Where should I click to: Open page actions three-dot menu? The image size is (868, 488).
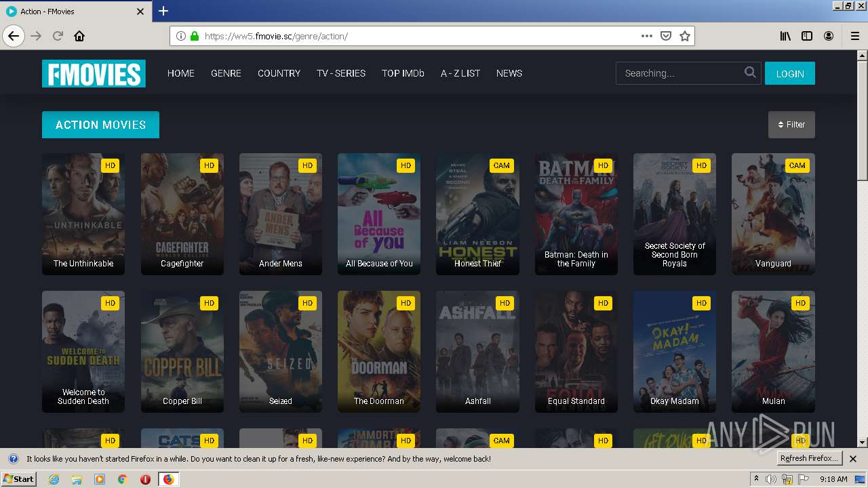(647, 36)
